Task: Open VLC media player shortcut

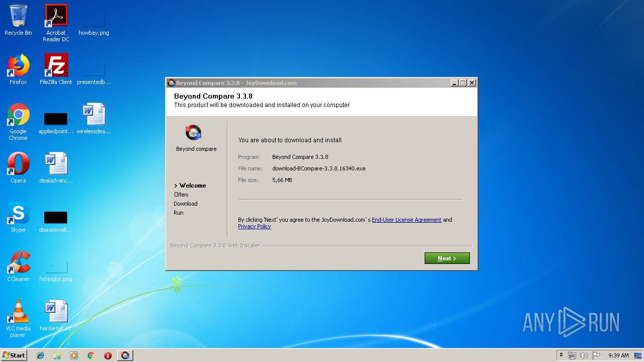Action: [18, 319]
